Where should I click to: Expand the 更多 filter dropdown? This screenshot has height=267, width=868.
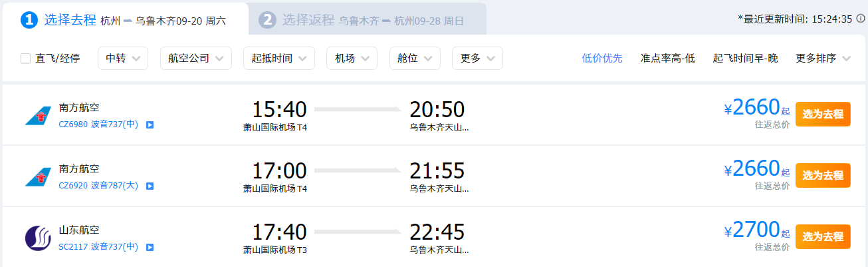point(477,59)
